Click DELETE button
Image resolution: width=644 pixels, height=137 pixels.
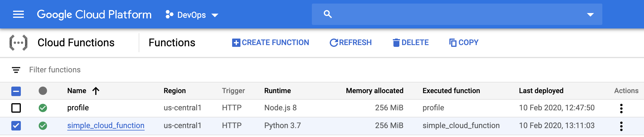[411, 43]
